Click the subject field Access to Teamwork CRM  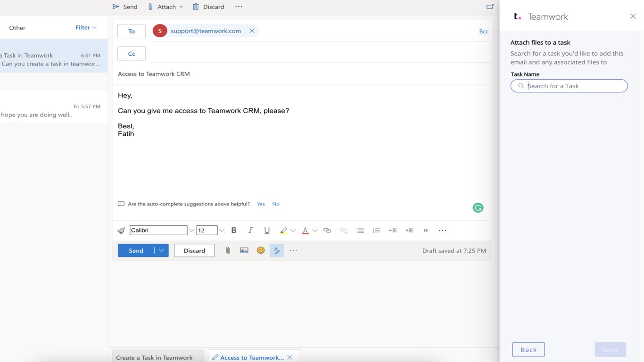[302, 74]
